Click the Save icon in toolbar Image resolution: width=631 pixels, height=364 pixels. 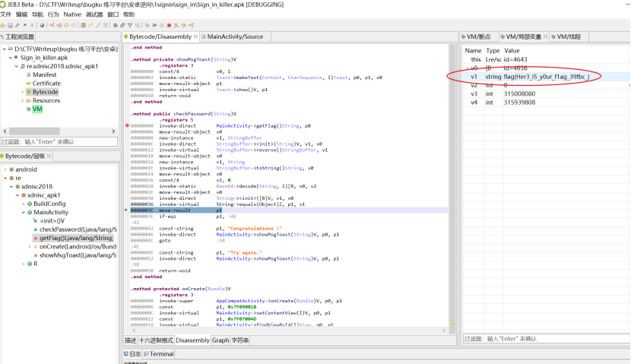point(10,25)
